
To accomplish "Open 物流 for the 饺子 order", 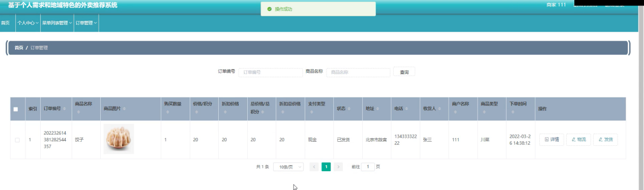I will (578, 139).
